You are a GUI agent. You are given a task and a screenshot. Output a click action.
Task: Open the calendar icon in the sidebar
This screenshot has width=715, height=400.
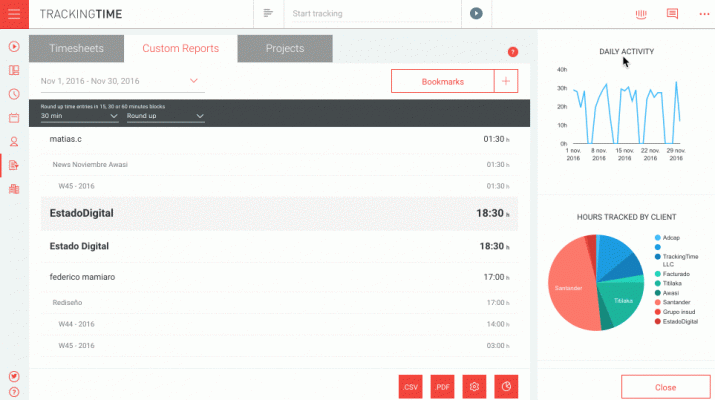(x=14, y=118)
